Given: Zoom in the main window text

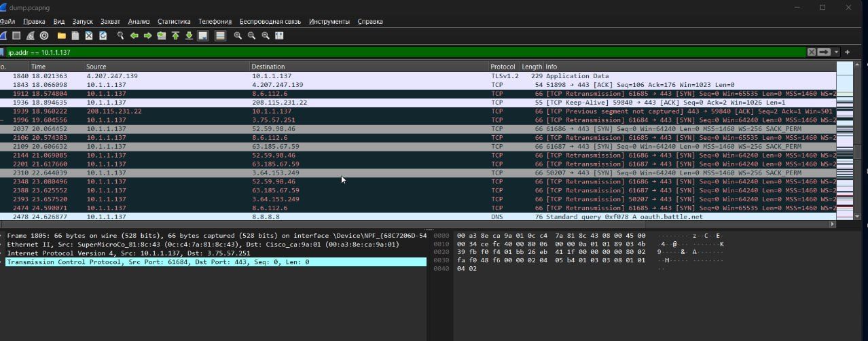Looking at the screenshot, I should 238,35.
